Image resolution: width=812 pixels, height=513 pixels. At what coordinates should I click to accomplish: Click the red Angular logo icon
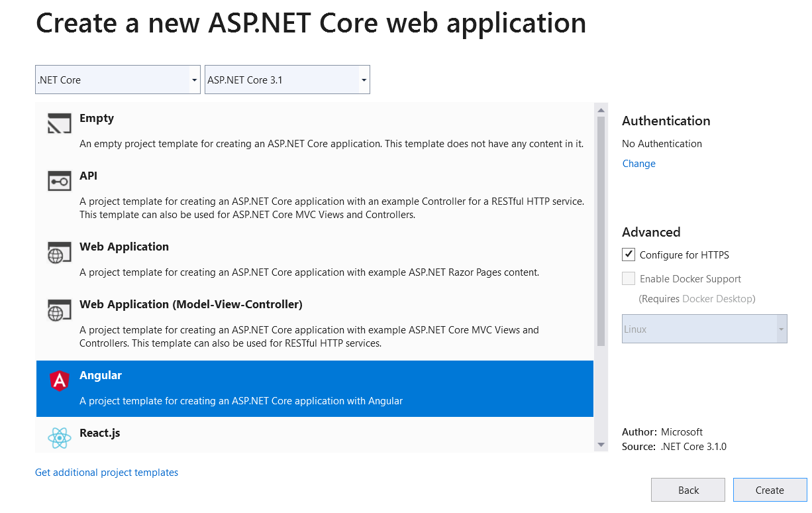[60, 380]
